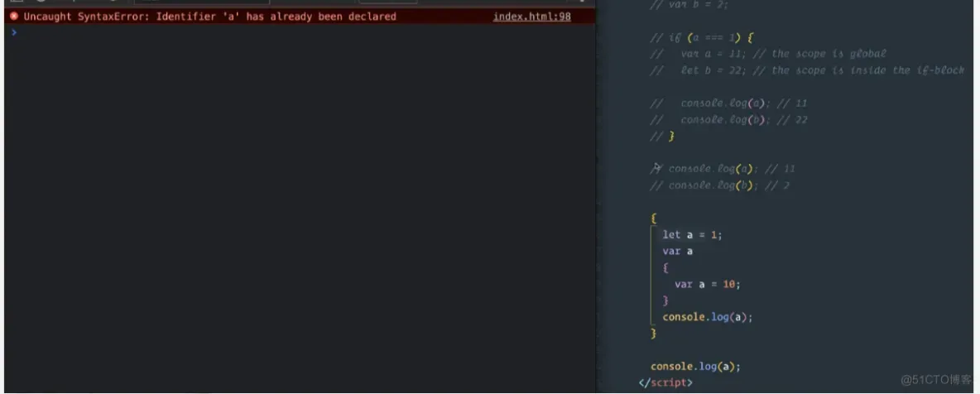Image resolution: width=980 pixels, height=394 pixels.
Task: Click the commented 'console.log(b); // 22' line
Action: click(728, 119)
